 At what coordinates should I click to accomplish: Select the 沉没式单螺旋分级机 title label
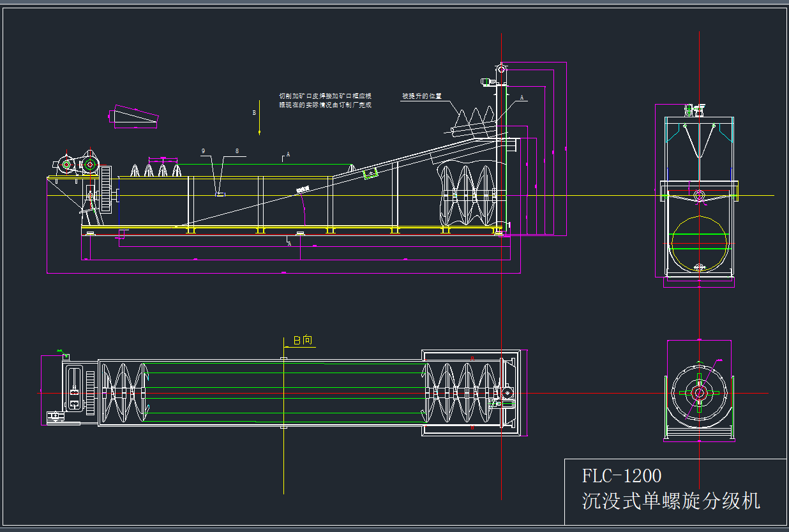point(671,501)
